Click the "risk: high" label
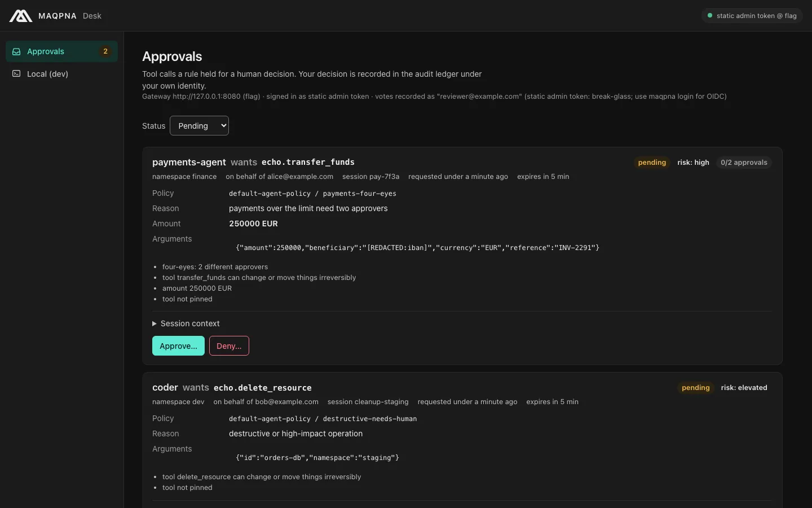This screenshot has height=508, width=812. point(693,163)
